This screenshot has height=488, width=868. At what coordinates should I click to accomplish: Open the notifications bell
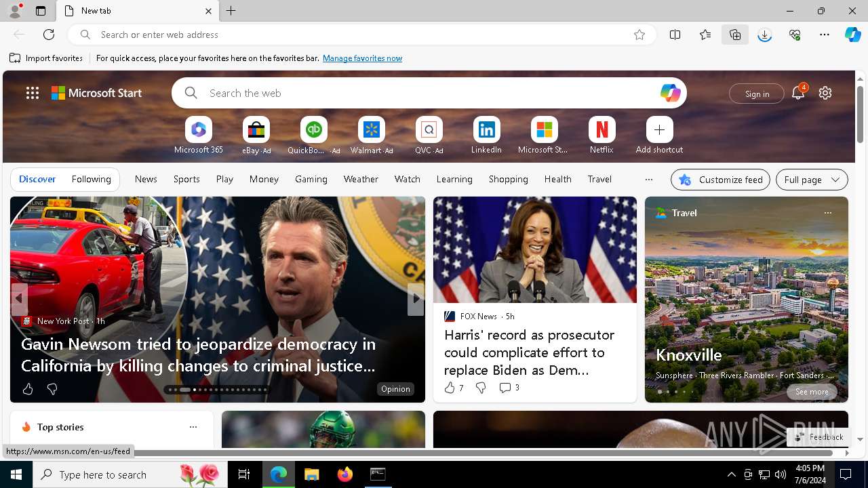[798, 93]
